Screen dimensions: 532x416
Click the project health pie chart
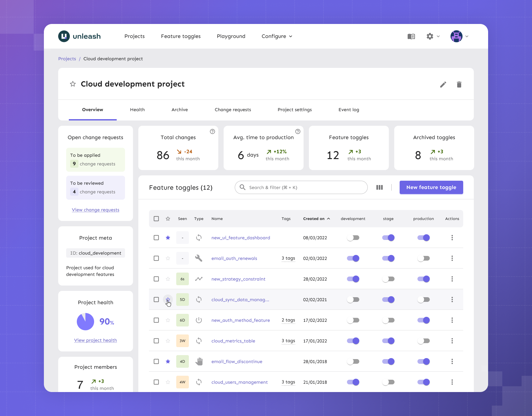85,321
